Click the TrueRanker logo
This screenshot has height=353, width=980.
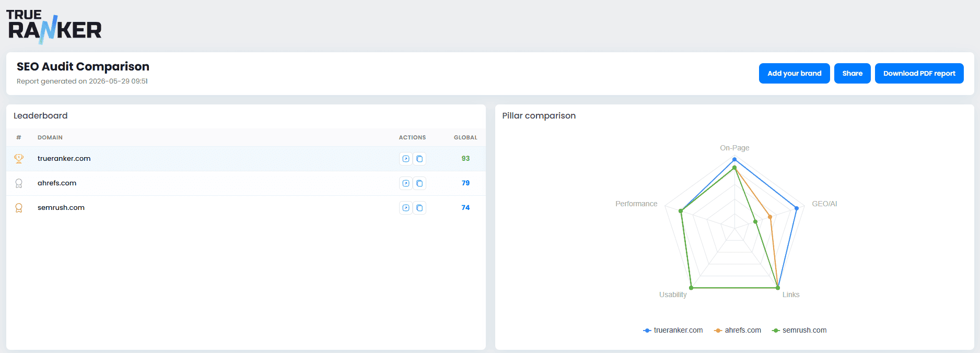pos(54,26)
